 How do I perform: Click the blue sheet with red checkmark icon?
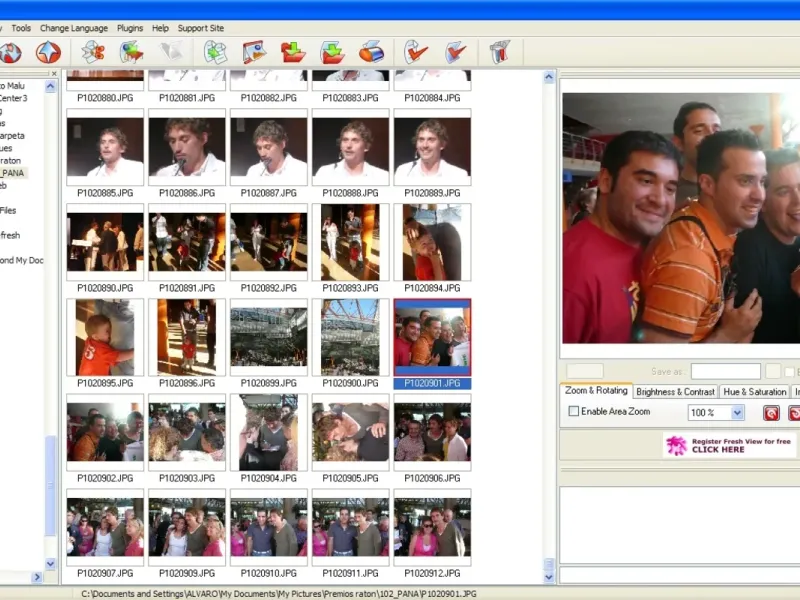[455, 52]
